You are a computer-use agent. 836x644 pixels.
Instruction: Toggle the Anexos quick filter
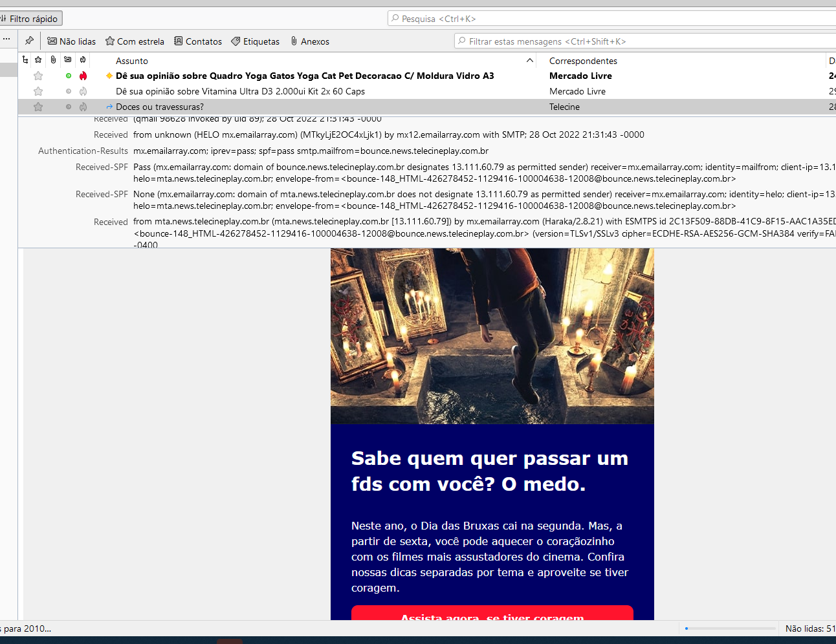pos(310,41)
